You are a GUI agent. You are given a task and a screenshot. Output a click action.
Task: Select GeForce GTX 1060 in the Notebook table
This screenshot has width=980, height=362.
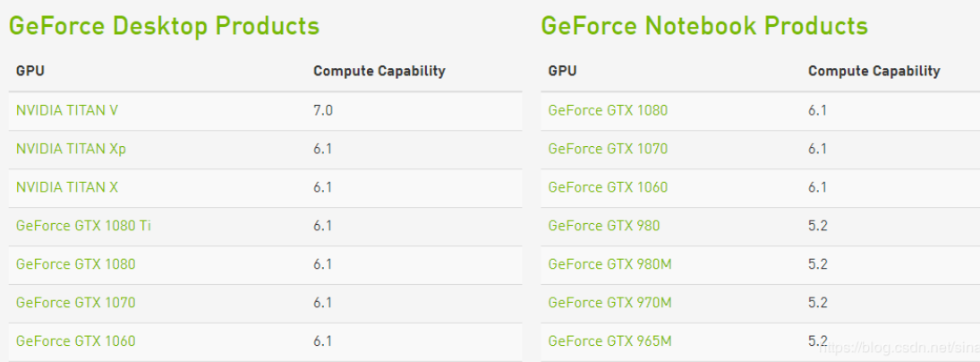coord(608,187)
